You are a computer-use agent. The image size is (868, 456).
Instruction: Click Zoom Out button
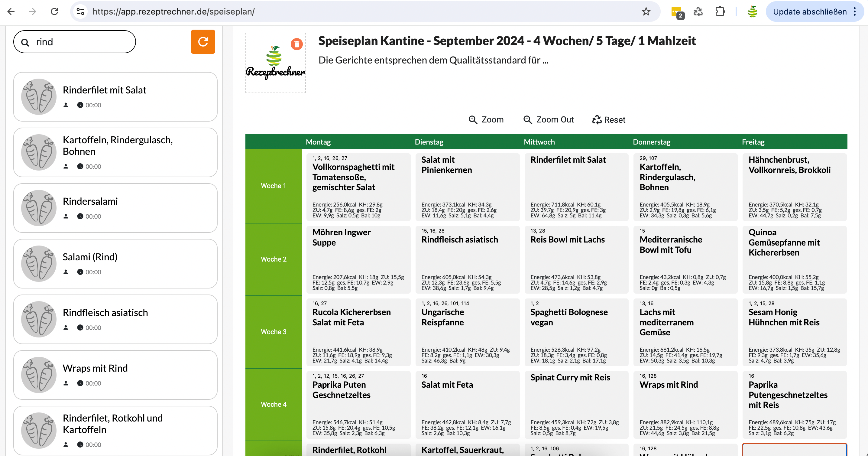click(548, 120)
